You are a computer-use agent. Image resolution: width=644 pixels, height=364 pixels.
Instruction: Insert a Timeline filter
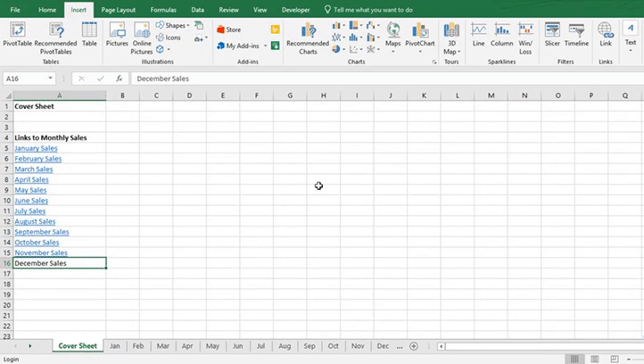click(x=576, y=35)
